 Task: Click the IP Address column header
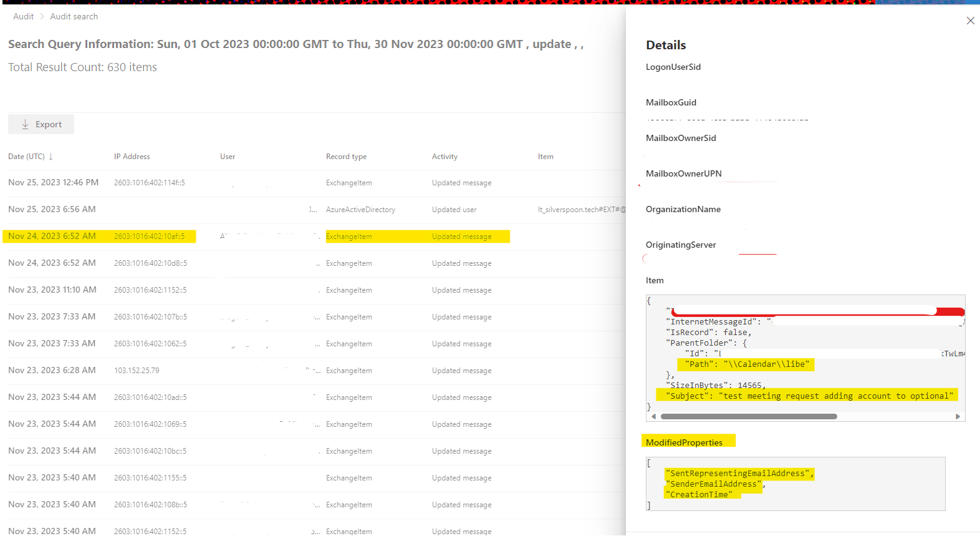pyautogui.click(x=132, y=157)
